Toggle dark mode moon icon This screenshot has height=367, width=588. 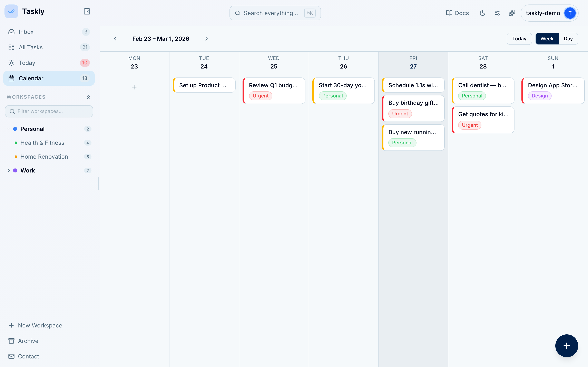[x=483, y=13]
